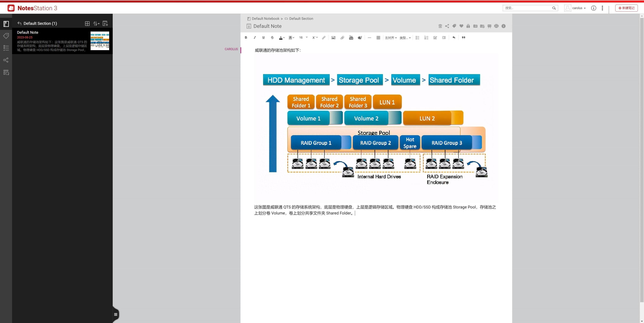This screenshot has height=323, width=644.
Task: Insert a table into the note
Action: click(378, 38)
